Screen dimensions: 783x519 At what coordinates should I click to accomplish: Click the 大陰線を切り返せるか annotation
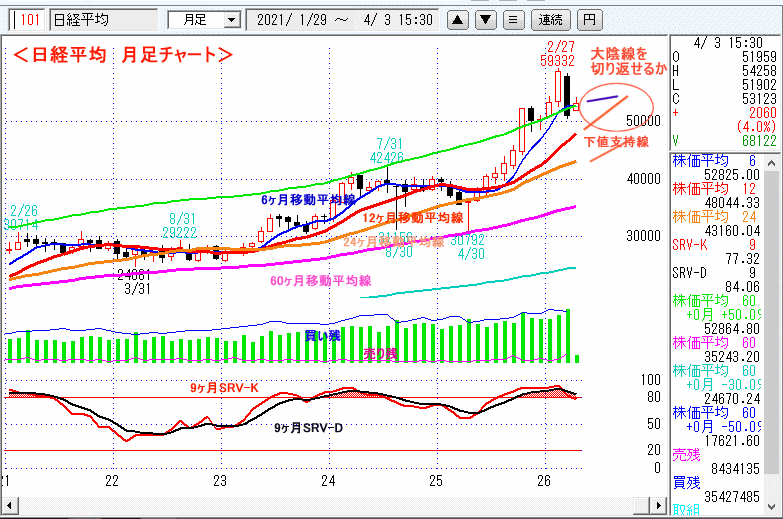(628, 61)
